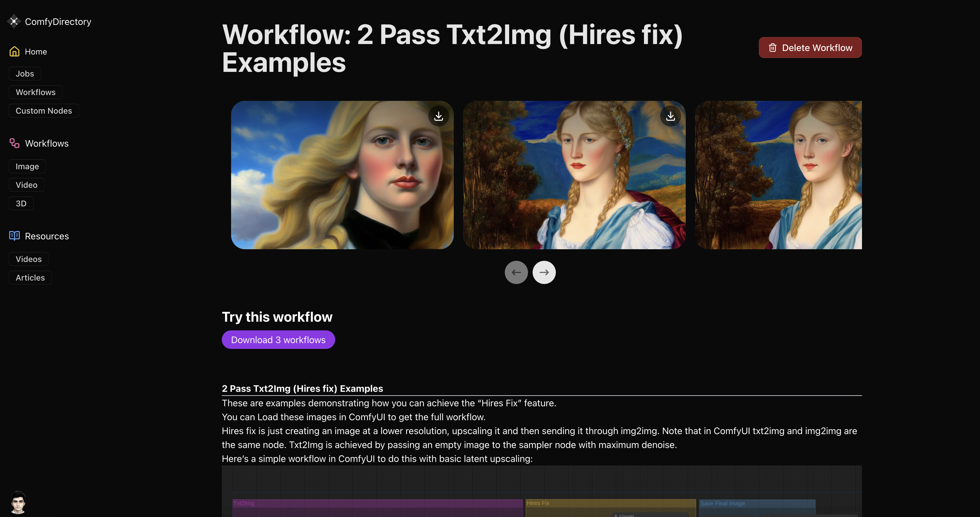Open the Image workflows category
Viewport: 980px width, 517px height.
coord(27,166)
